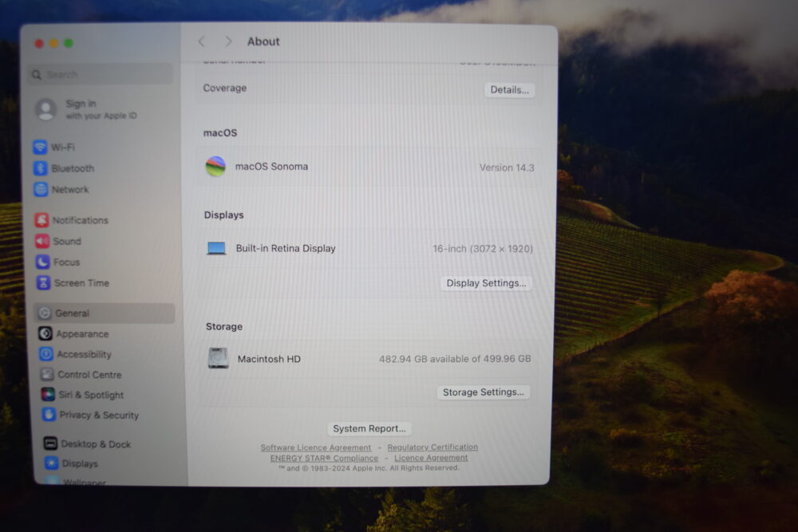
Task: Click the Built-in Retina Display laptop icon
Action: [216, 248]
